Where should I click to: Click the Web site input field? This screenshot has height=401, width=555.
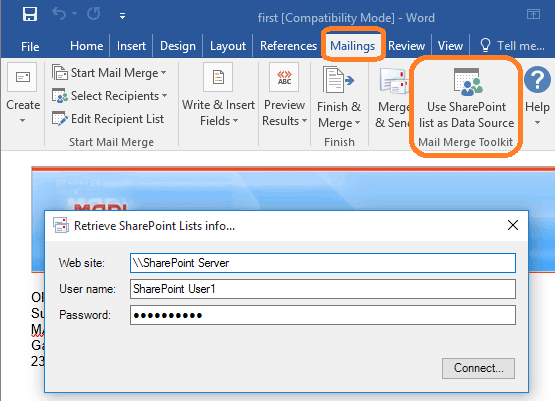323,263
